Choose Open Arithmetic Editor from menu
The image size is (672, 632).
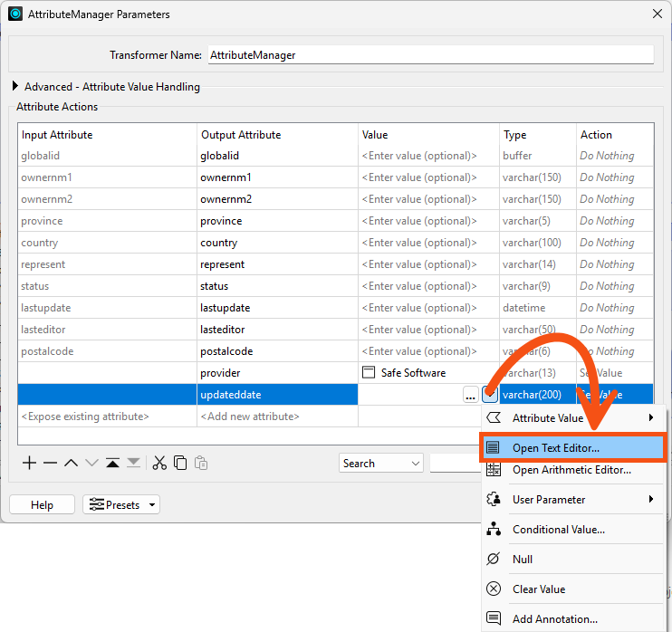point(571,470)
